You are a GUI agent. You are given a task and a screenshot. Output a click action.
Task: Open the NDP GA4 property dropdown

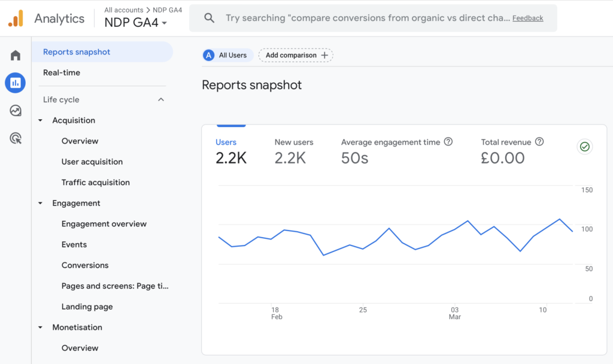coord(136,23)
